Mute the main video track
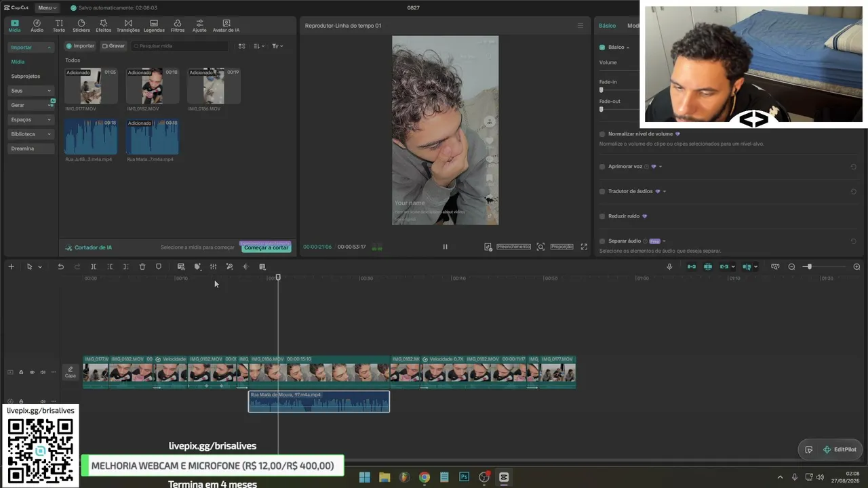The image size is (868, 488). tap(43, 372)
